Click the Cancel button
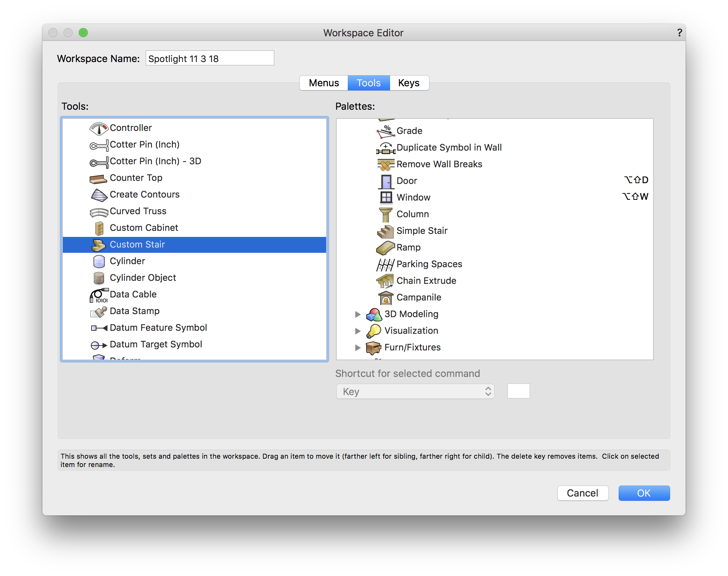The width and height of the screenshot is (728, 576). coord(582,493)
